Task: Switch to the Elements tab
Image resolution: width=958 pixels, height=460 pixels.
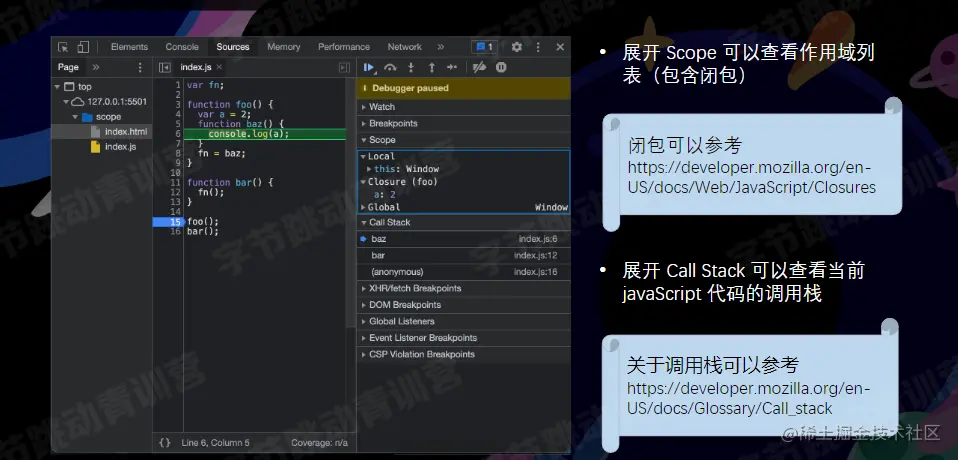Action: click(x=130, y=47)
